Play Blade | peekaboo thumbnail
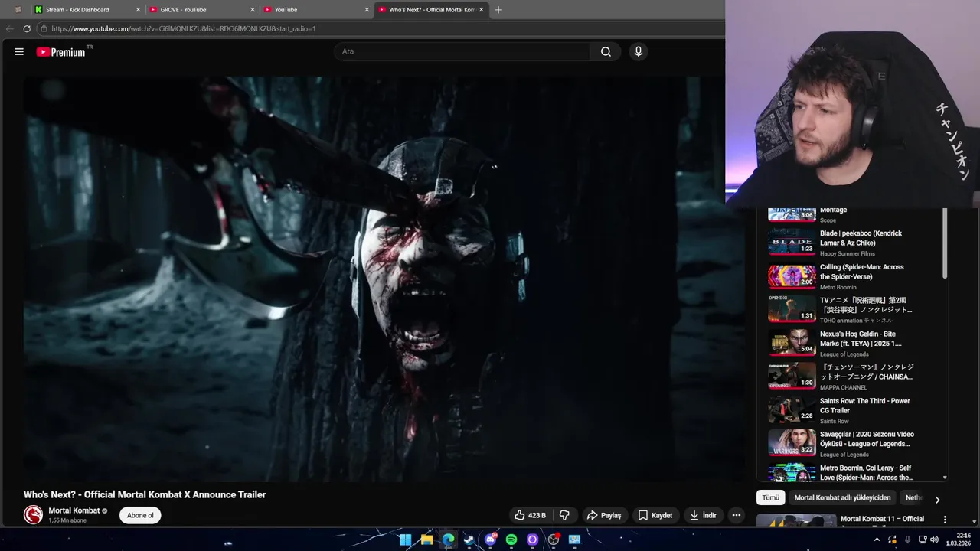This screenshot has width=980, height=551. tap(792, 242)
